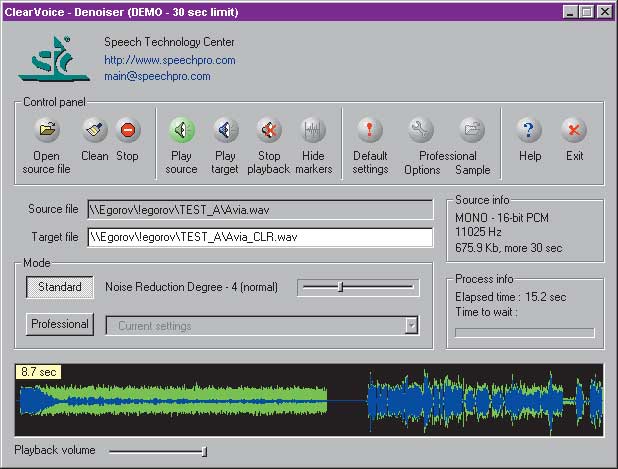Restore Default settings icon

click(370, 130)
